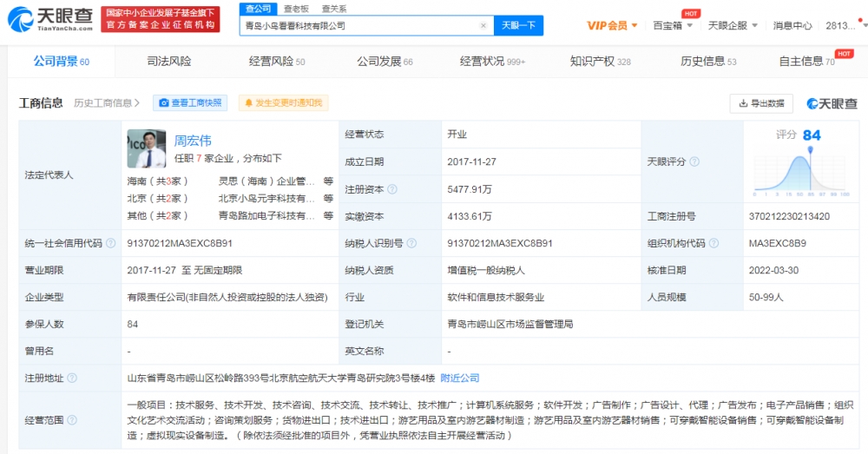
Task: Expand 等 next to the 其他 company row
Action: (328, 215)
